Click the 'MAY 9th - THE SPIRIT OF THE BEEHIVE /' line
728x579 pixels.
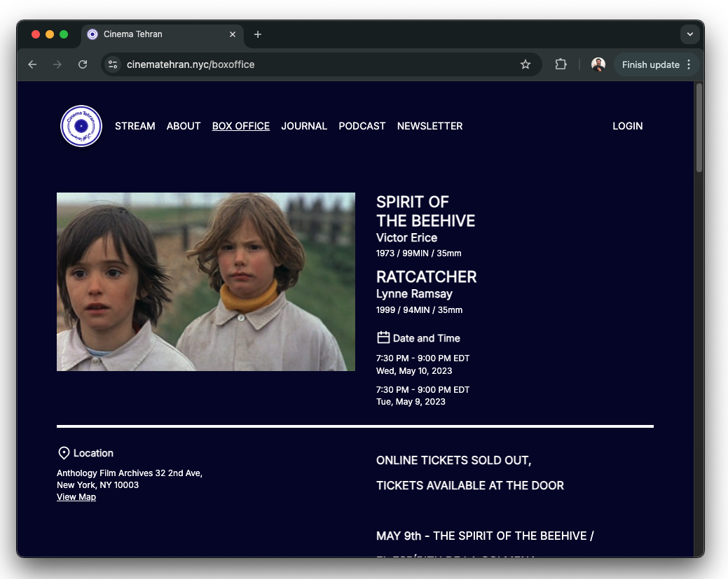click(x=485, y=536)
